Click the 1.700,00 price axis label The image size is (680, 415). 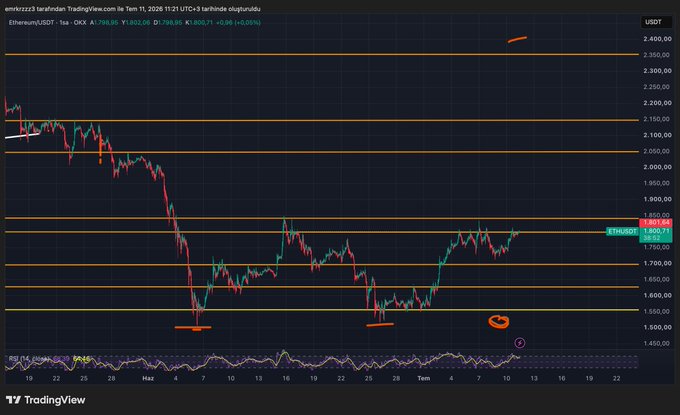[x=657, y=263]
